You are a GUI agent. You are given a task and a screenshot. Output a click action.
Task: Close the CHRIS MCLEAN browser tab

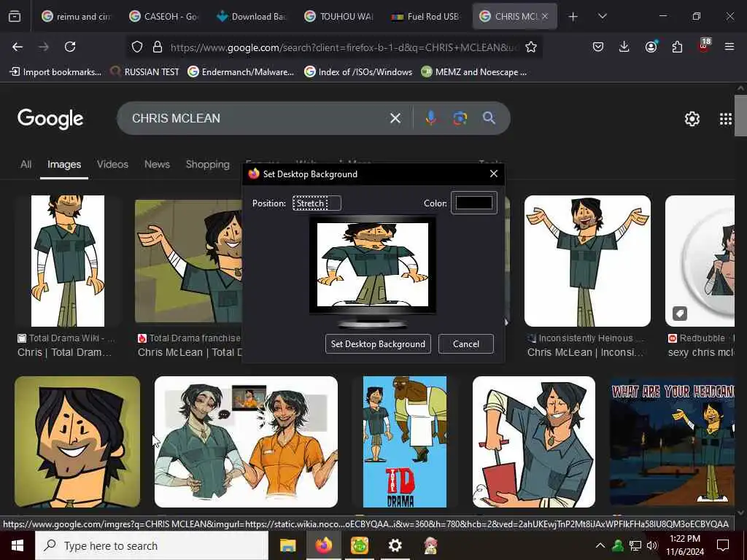544,16
